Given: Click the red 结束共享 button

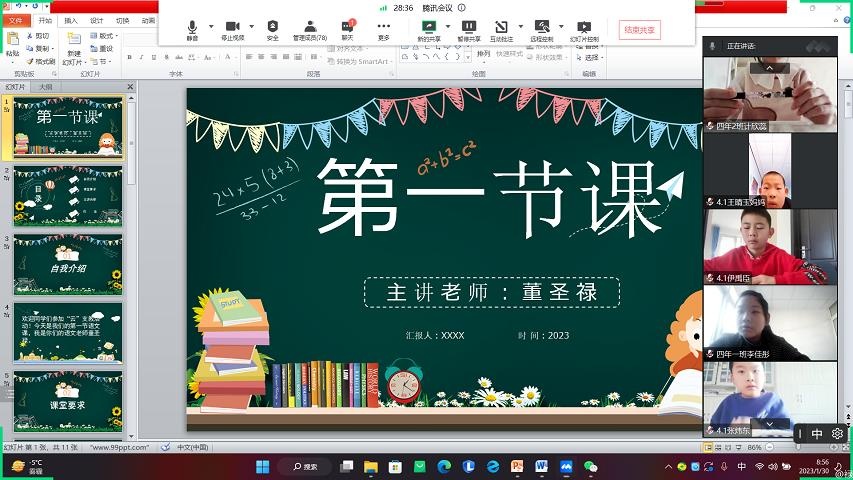Looking at the screenshot, I should click(x=639, y=30).
